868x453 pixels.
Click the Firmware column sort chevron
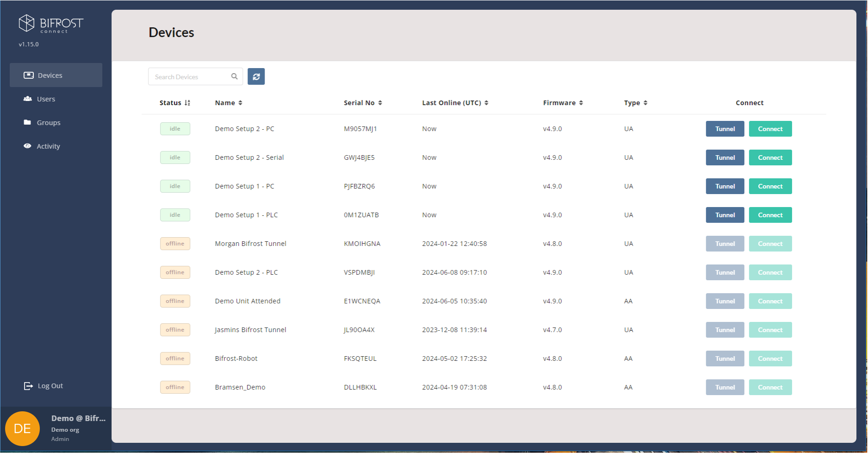[x=582, y=102]
